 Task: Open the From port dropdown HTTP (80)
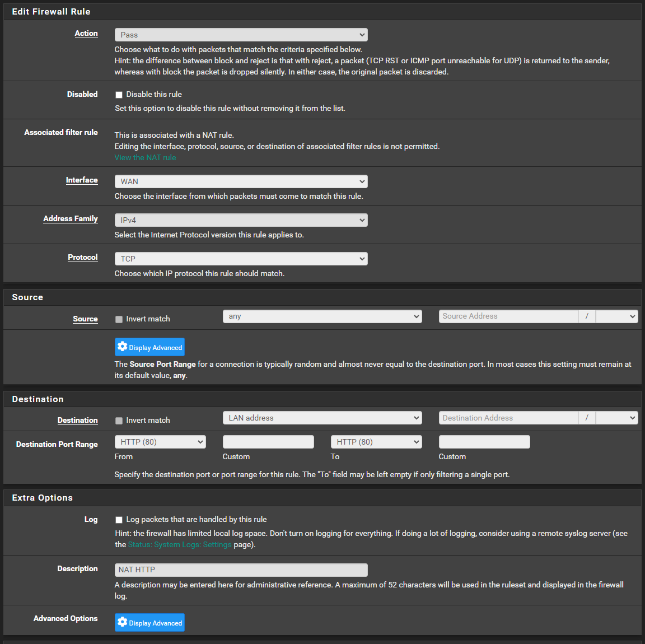tap(160, 442)
